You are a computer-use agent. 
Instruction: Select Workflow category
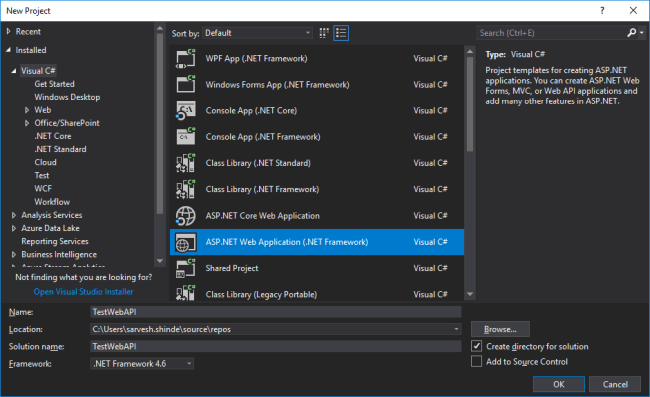pyautogui.click(x=52, y=202)
